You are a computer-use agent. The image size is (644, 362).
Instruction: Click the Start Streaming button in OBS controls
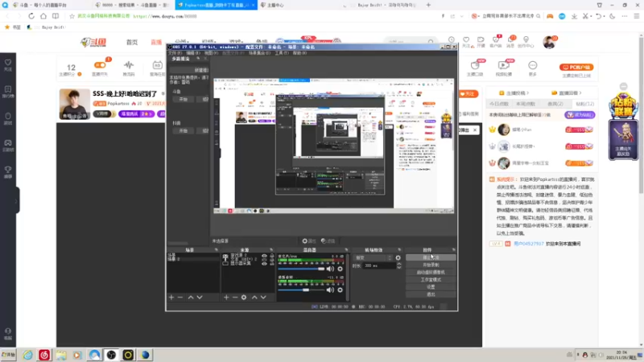click(x=431, y=257)
